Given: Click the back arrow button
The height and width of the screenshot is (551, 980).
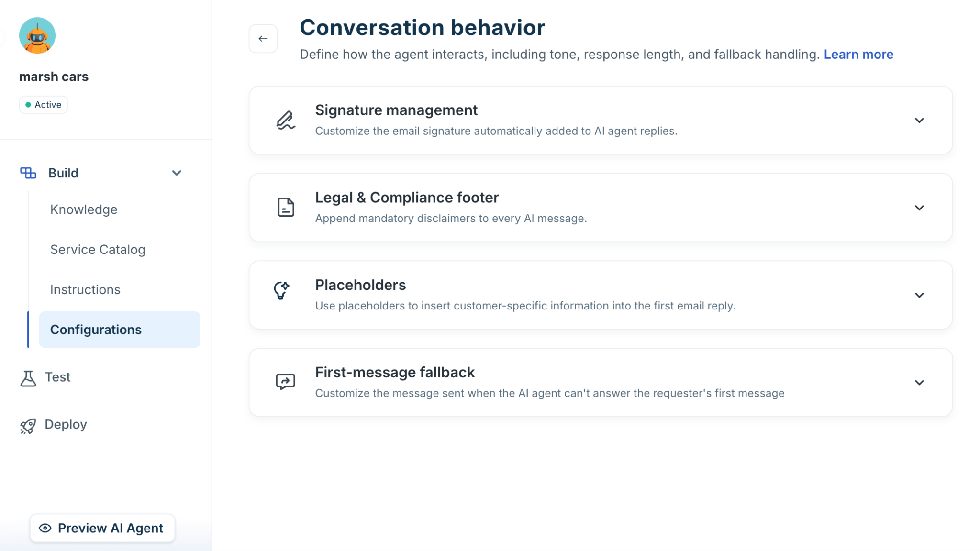Looking at the screenshot, I should coord(263,39).
